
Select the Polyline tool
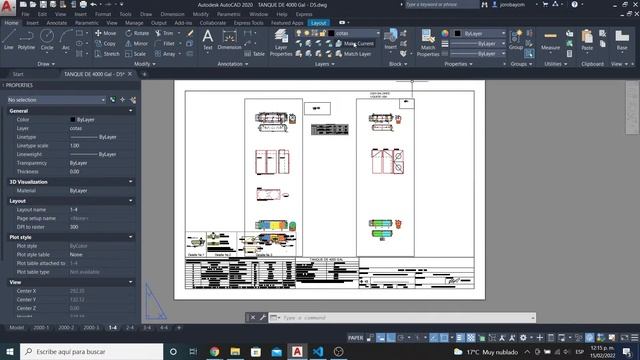coord(26,40)
